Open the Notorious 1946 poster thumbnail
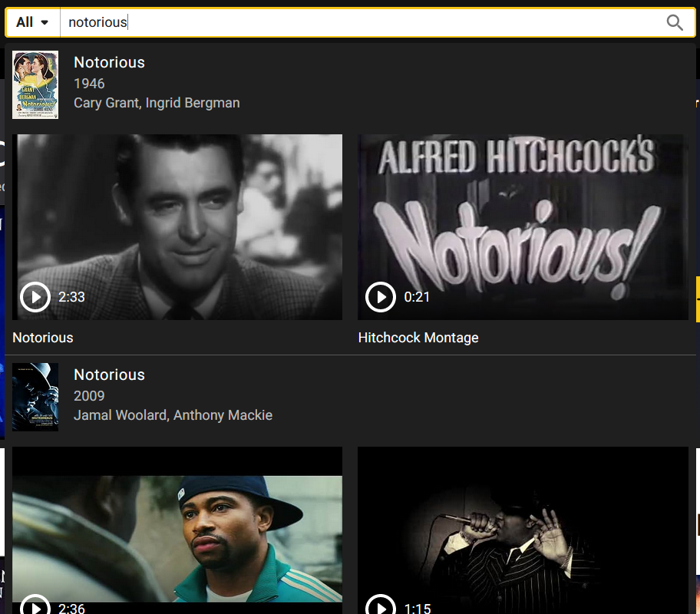The image size is (700, 614). 35,84
